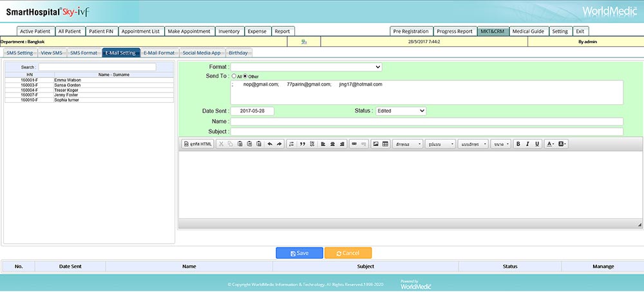
Task: Open the Format dropdown
Action: click(x=306, y=67)
